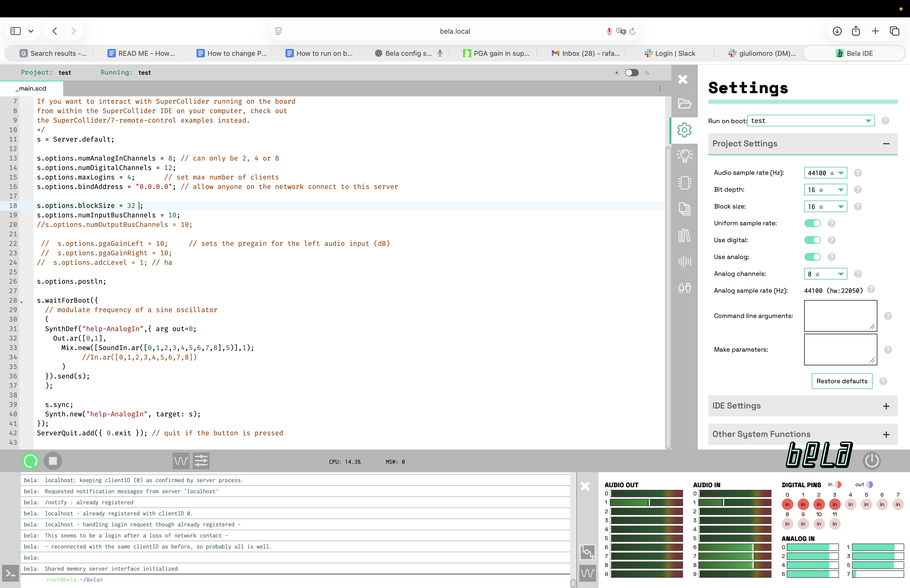Open the audio waveform sidebar icon
This screenshot has width=910, height=588.
point(684,262)
